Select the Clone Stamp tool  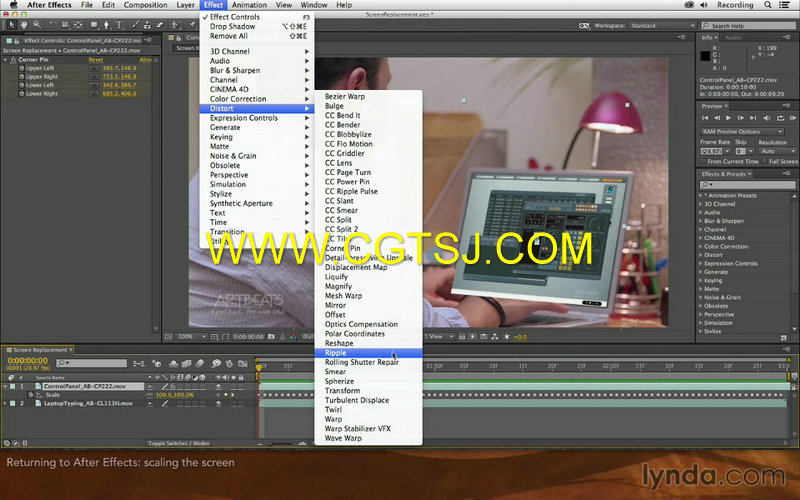pos(147,24)
